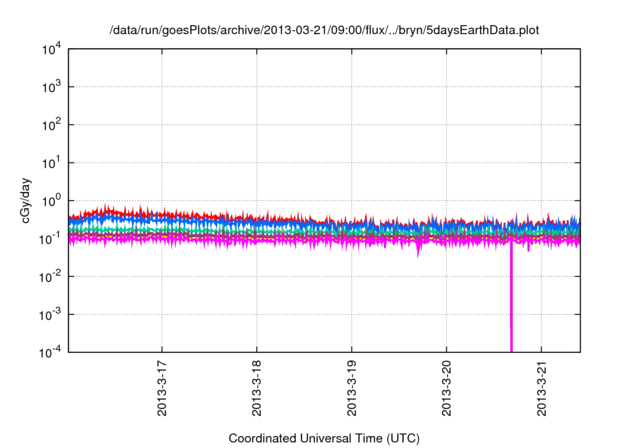Click the 2013-3-20 date tick label
The width and height of the screenshot is (640, 448).
click(x=446, y=388)
